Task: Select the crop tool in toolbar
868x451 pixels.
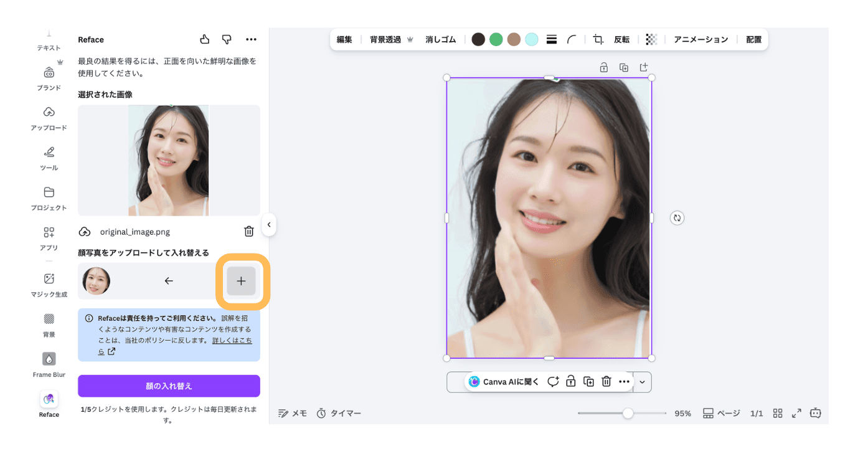Action: point(598,39)
